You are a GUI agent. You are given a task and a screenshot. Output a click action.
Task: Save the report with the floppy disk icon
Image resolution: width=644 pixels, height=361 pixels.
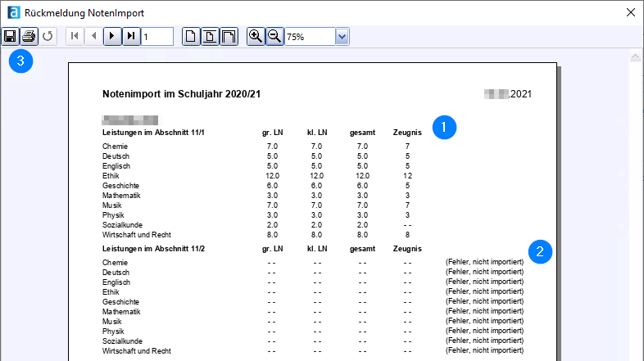pyautogui.click(x=10, y=37)
